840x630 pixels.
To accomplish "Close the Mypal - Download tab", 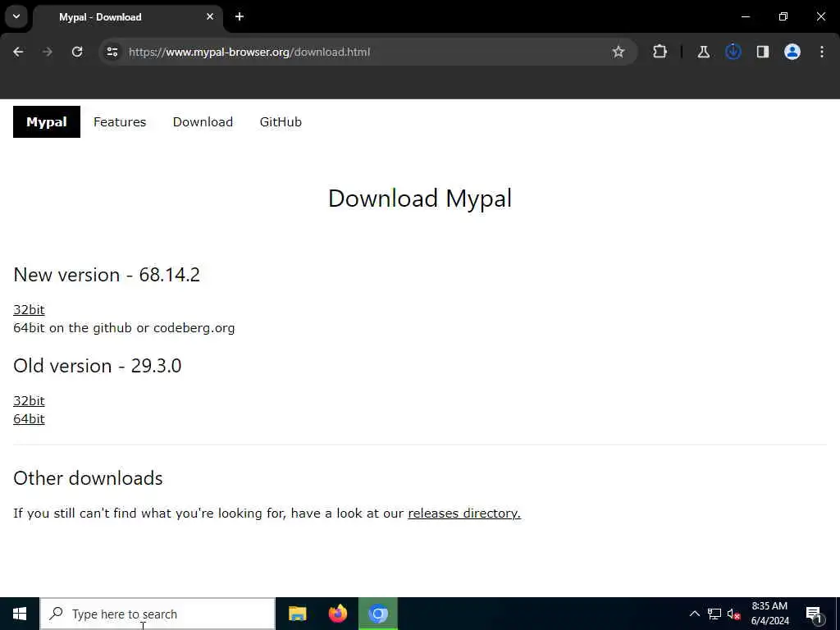I will 210,16.
